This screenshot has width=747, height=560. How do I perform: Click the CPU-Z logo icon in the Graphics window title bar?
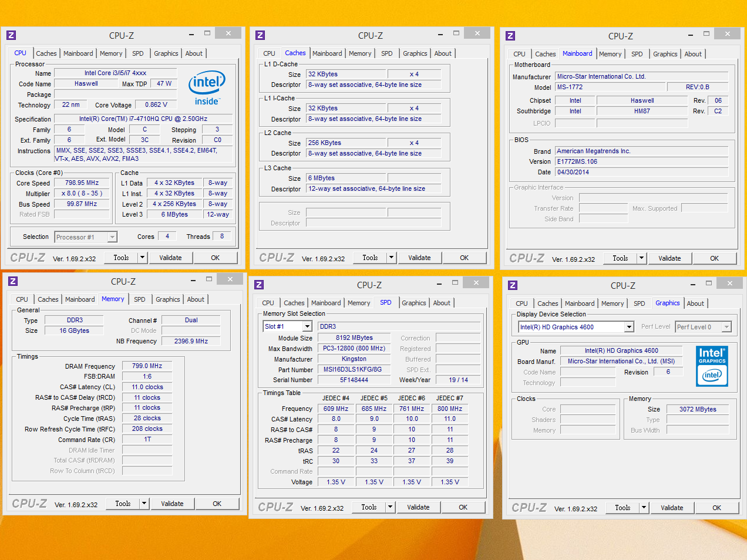(513, 285)
